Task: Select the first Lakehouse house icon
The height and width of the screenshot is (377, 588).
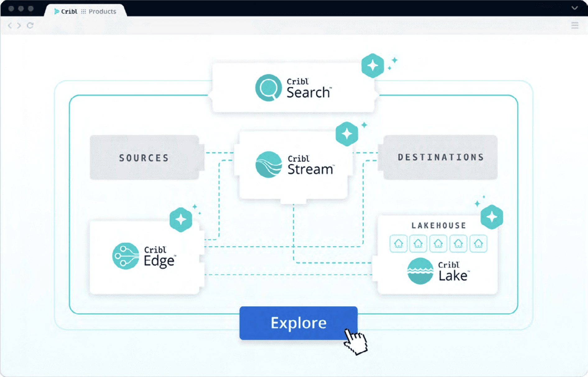Action: pos(398,243)
